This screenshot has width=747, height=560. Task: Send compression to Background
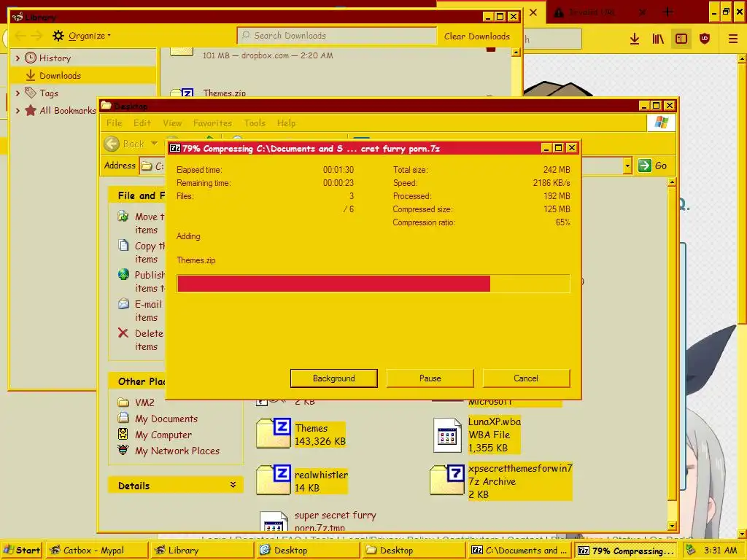pyautogui.click(x=333, y=378)
